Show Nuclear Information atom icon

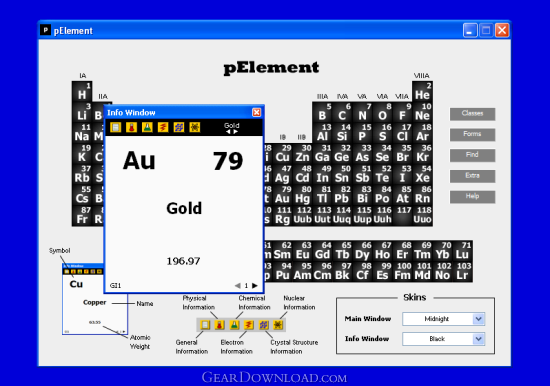point(195,127)
